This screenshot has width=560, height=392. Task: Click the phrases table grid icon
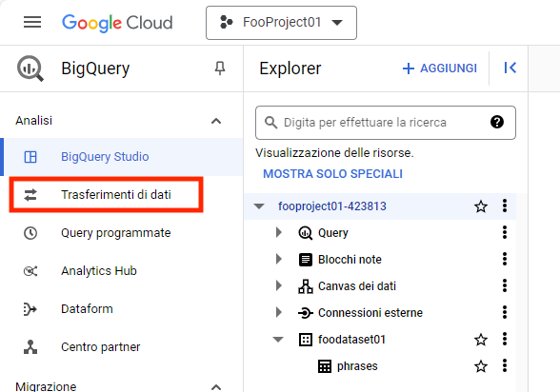[x=324, y=366]
